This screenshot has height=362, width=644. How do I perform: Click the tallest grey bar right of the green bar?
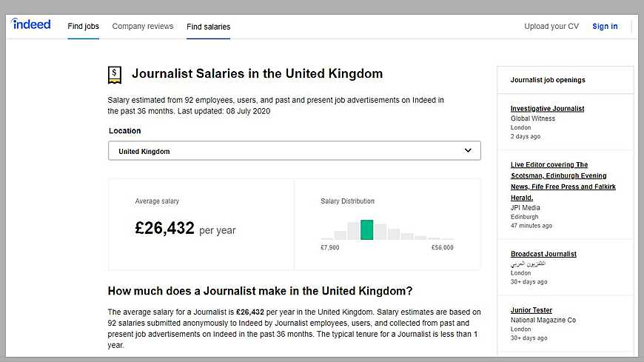380,232
